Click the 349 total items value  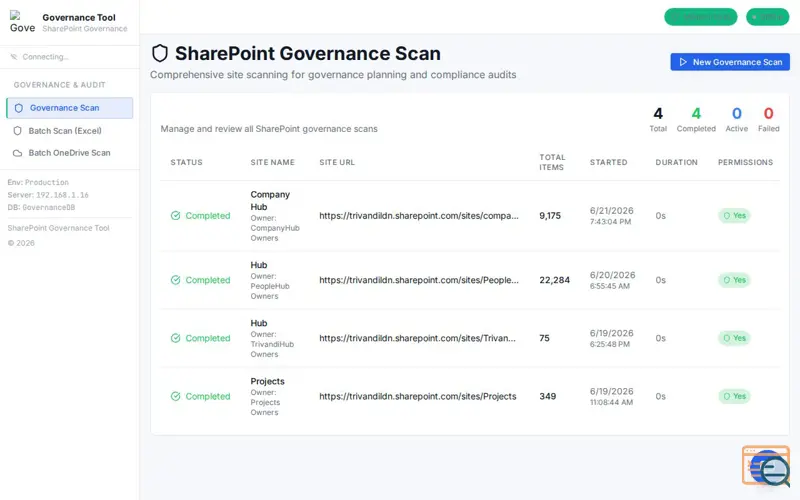pyautogui.click(x=547, y=396)
